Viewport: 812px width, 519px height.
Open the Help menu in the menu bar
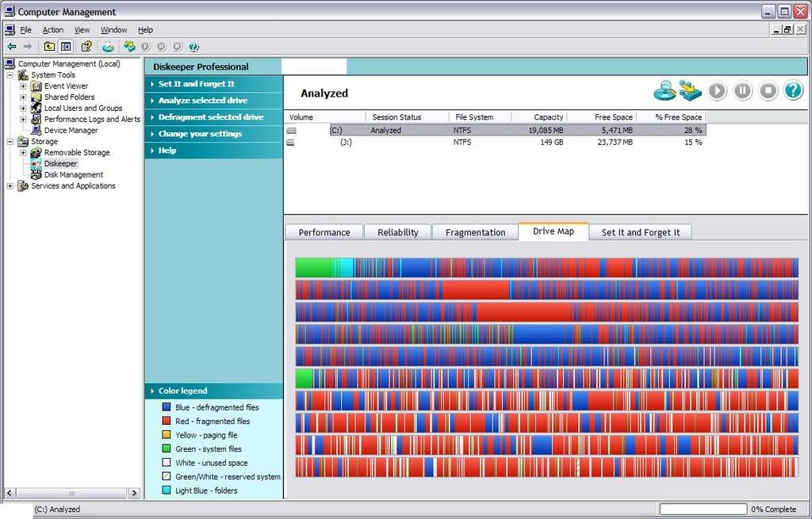(x=146, y=30)
